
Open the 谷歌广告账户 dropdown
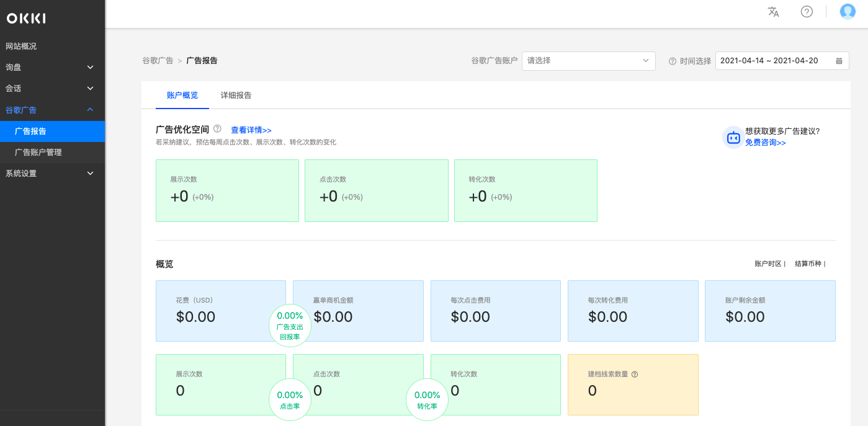[x=588, y=61]
